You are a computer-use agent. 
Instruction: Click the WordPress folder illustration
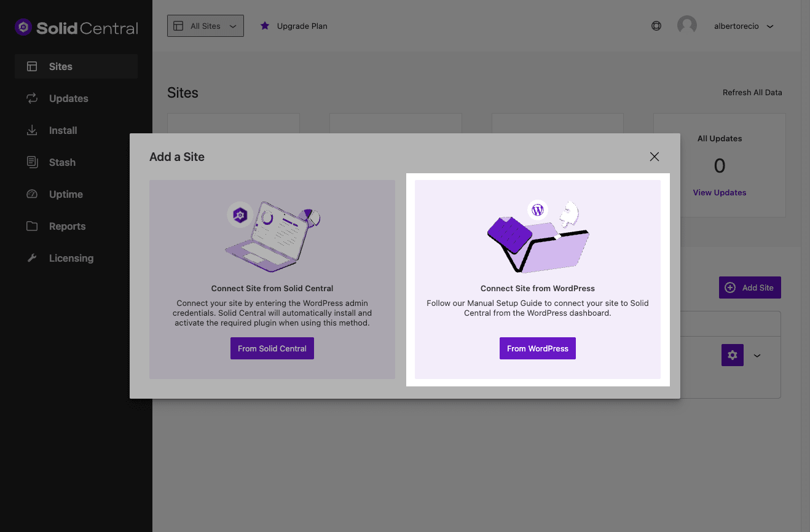538,236
